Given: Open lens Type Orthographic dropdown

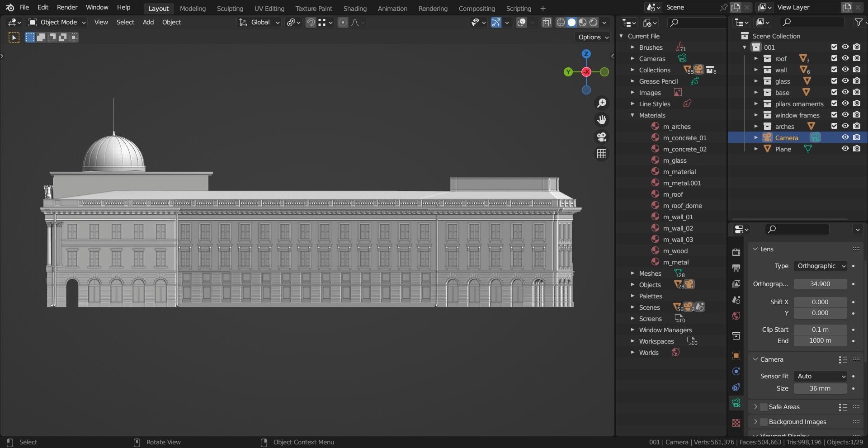Looking at the screenshot, I should (820, 266).
